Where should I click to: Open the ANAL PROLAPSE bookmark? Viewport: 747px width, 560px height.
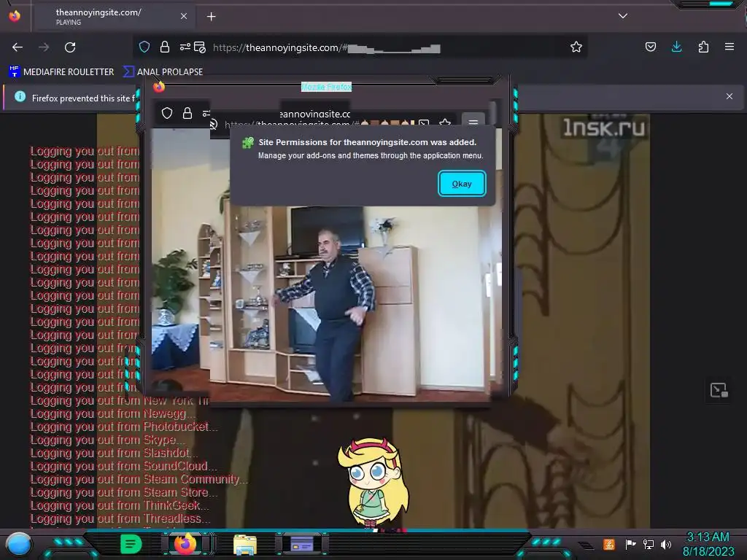163,72
